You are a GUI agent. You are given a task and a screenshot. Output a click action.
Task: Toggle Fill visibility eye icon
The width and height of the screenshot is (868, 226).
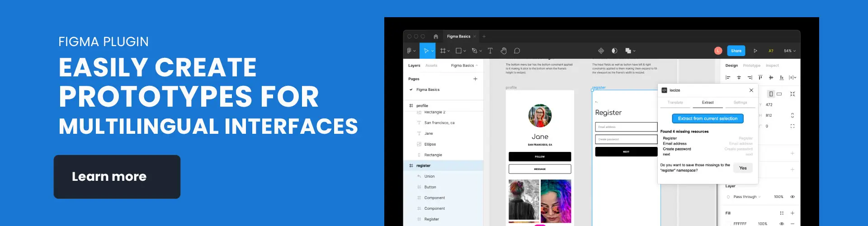click(782, 223)
